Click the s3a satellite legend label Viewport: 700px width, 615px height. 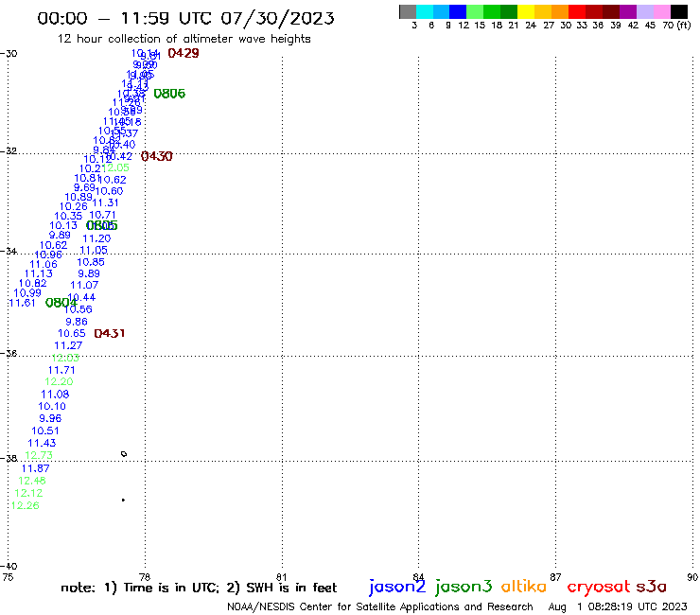click(651, 587)
